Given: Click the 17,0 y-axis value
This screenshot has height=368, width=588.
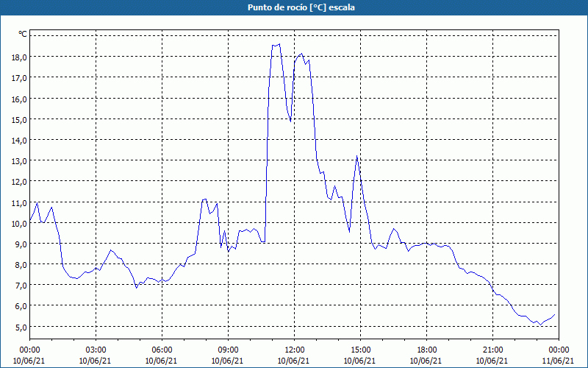Looking at the screenshot, I should [19, 78].
